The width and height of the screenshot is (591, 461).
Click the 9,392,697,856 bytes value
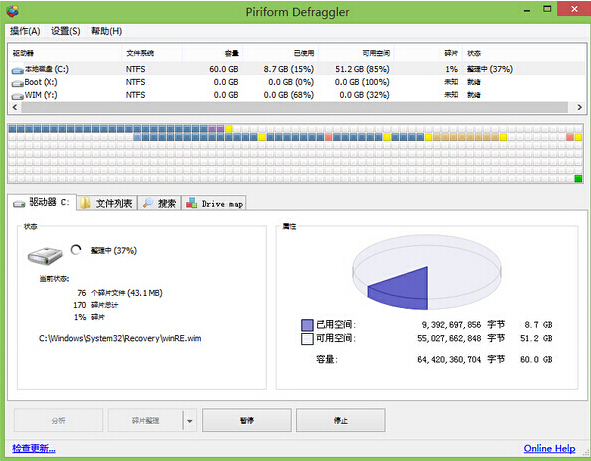click(451, 325)
